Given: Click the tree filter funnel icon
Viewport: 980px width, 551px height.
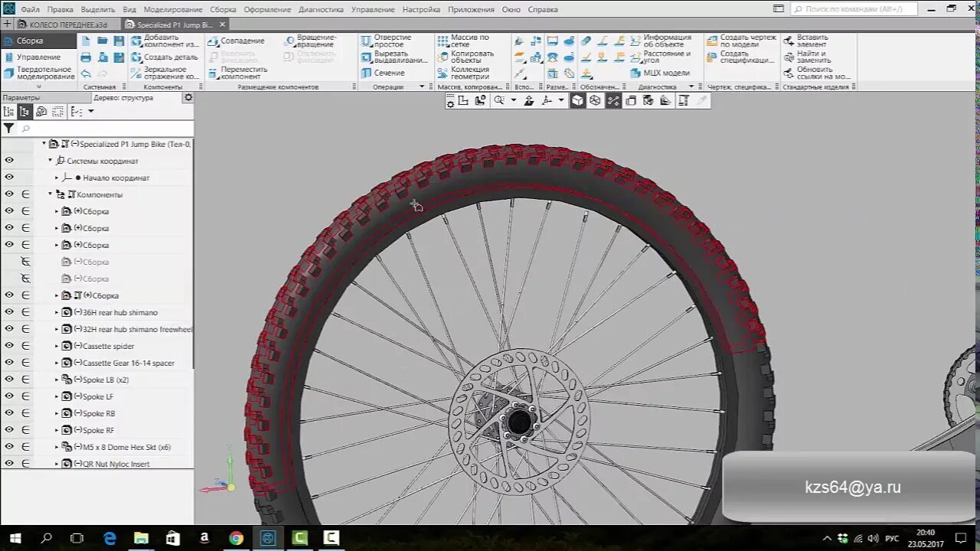Looking at the screenshot, I should coord(8,129).
